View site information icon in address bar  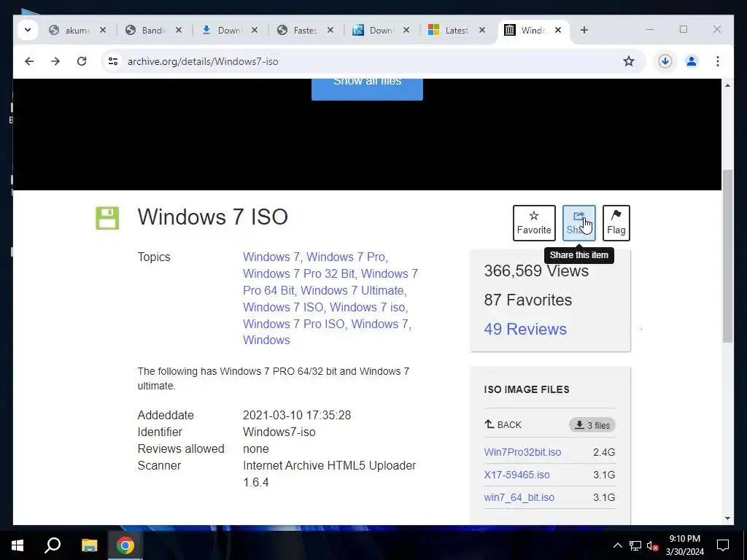point(113,61)
